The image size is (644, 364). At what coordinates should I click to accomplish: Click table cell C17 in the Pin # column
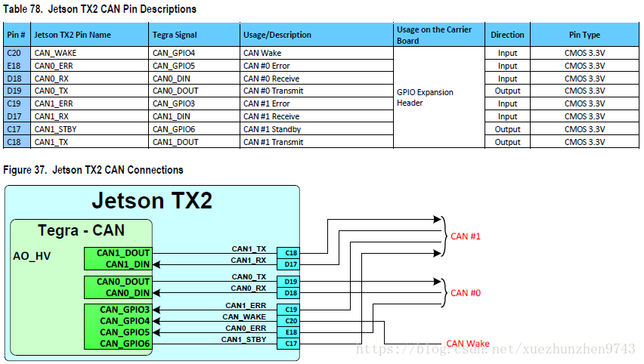click(x=17, y=129)
